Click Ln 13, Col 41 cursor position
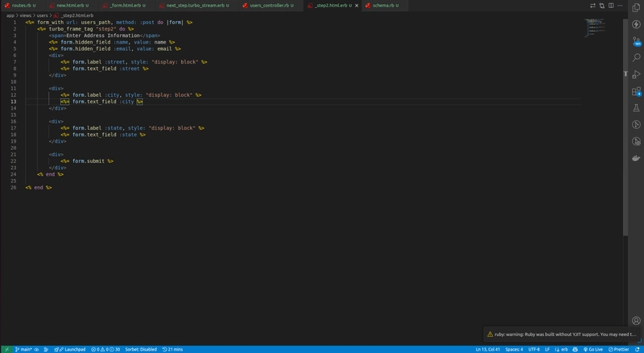This screenshot has width=644, height=353. [488, 349]
